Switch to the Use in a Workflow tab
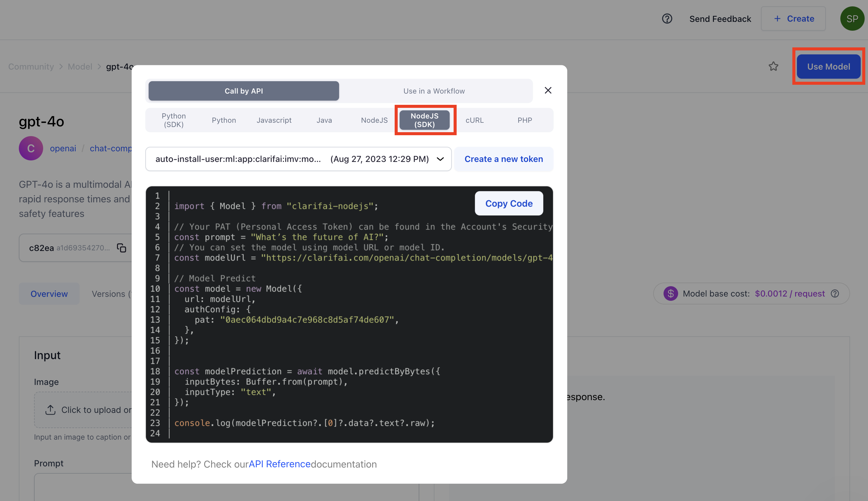The image size is (868, 501). point(434,91)
